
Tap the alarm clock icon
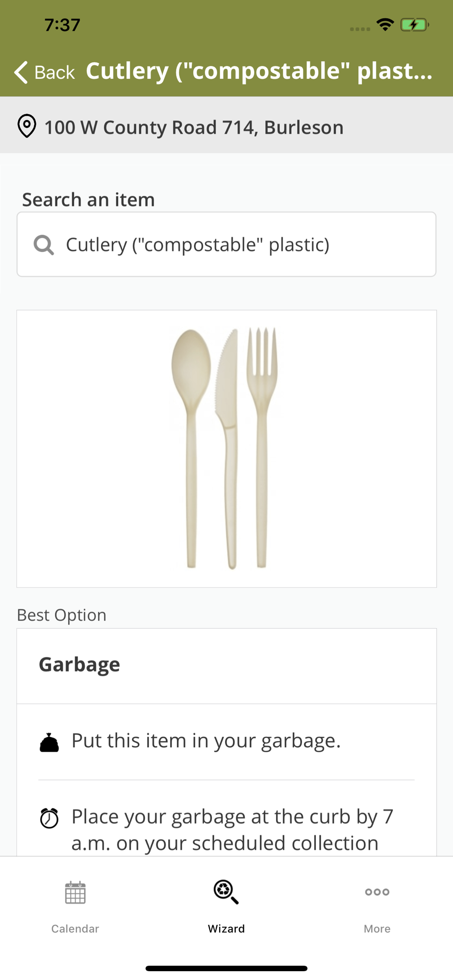click(x=49, y=818)
